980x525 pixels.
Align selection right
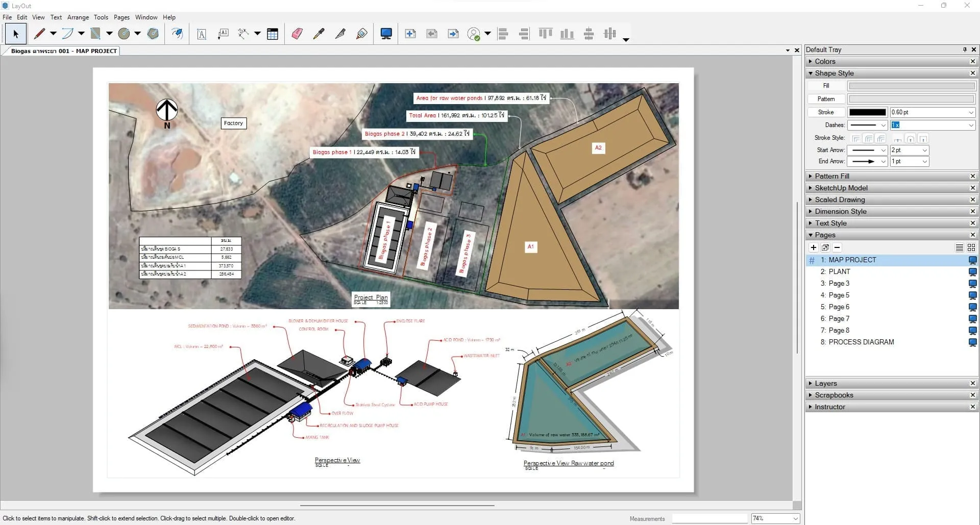[x=524, y=34]
